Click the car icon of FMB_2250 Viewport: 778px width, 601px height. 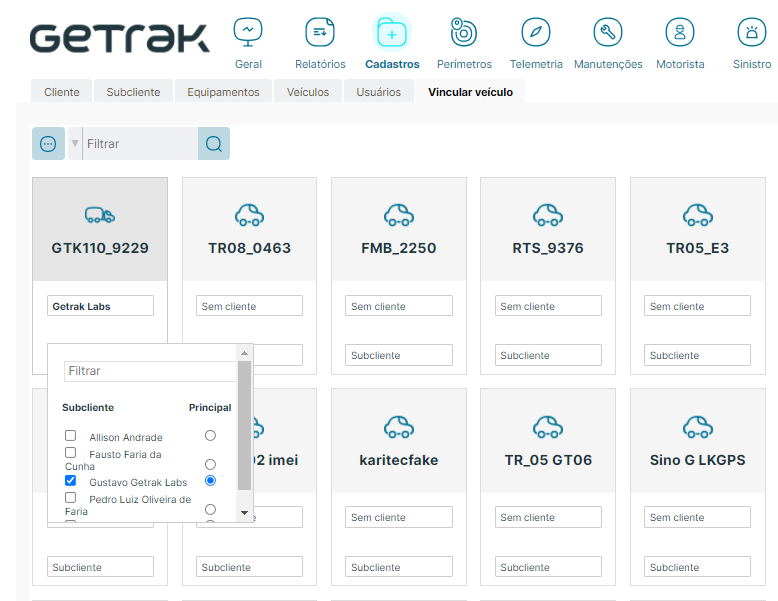pyautogui.click(x=398, y=215)
